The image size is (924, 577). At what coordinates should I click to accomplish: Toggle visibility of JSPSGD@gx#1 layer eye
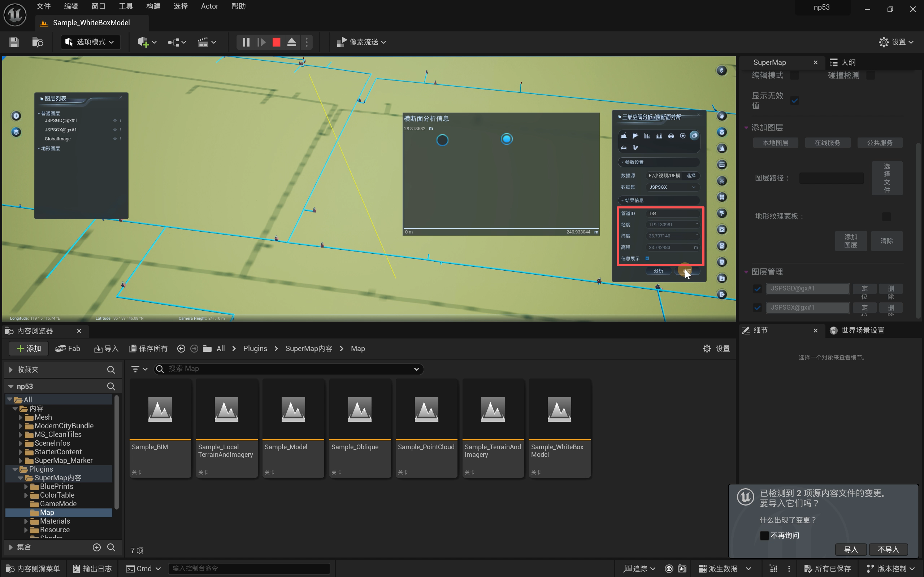click(x=114, y=120)
